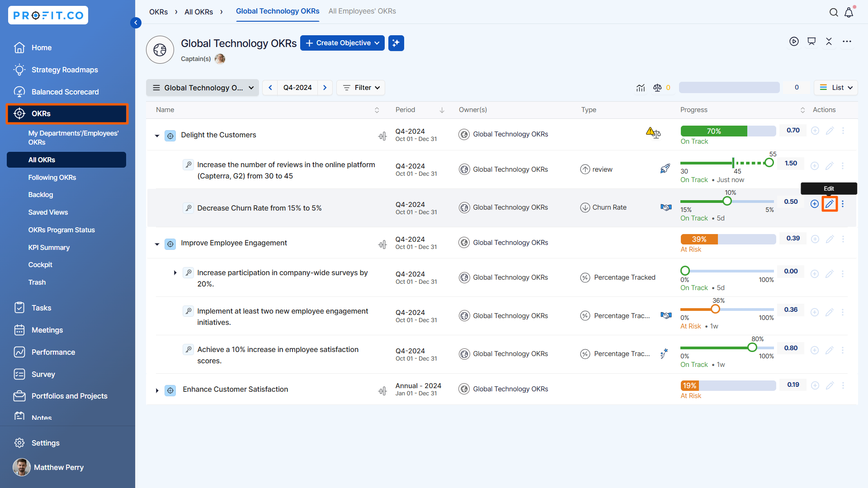Click the Edit pencil for Decrease Churn Rate

[829, 204]
